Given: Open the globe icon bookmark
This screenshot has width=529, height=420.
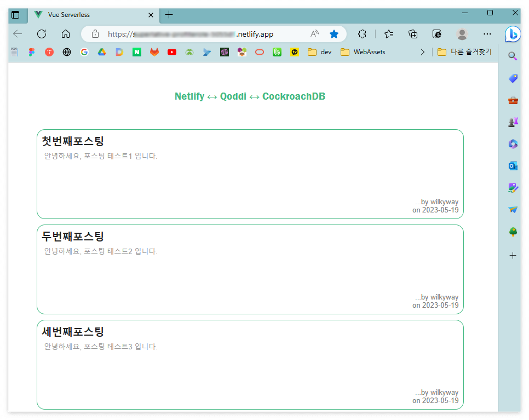Looking at the screenshot, I should coord(67,52).
